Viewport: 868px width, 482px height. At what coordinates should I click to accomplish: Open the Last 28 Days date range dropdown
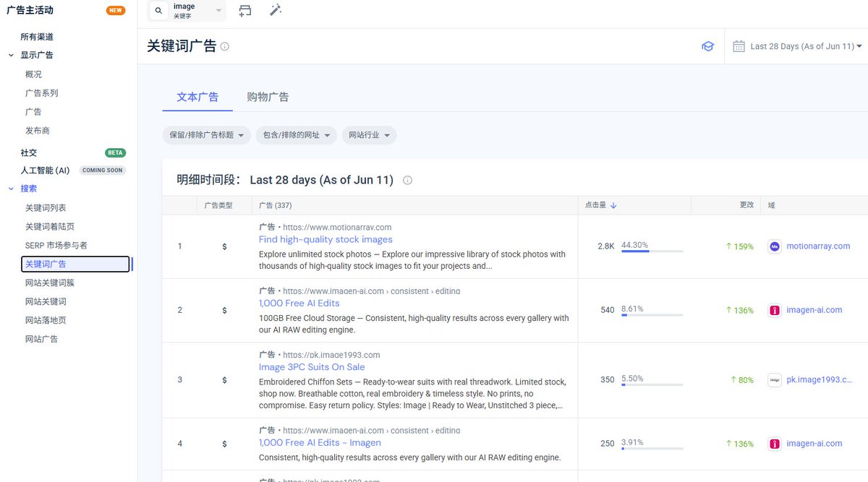[x=806, y=46]
